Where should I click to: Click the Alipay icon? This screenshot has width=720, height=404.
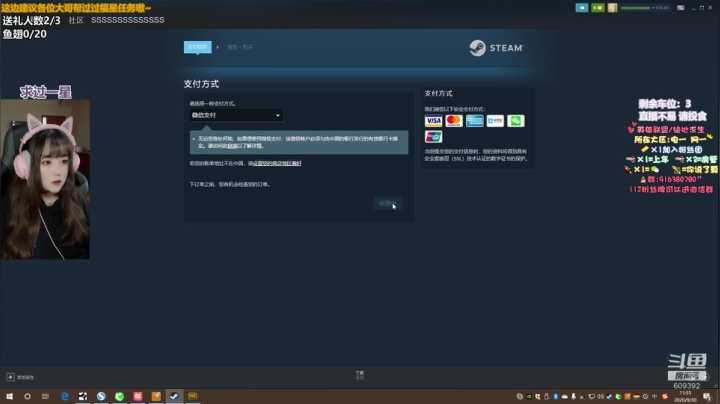click(x=495, y=121)
